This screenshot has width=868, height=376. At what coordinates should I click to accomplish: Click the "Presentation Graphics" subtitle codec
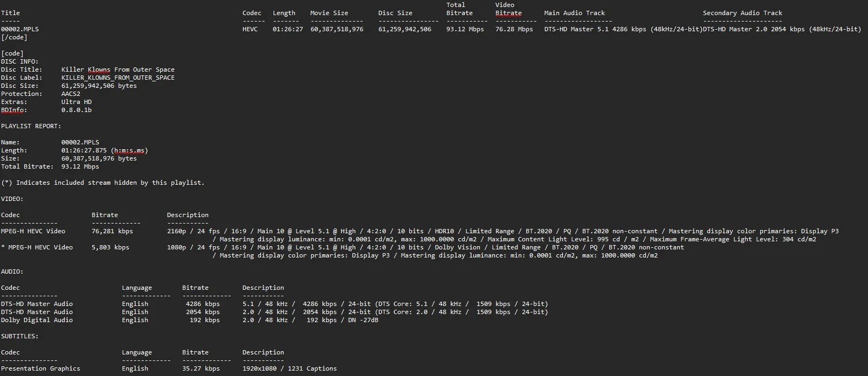tap(40, 368)
